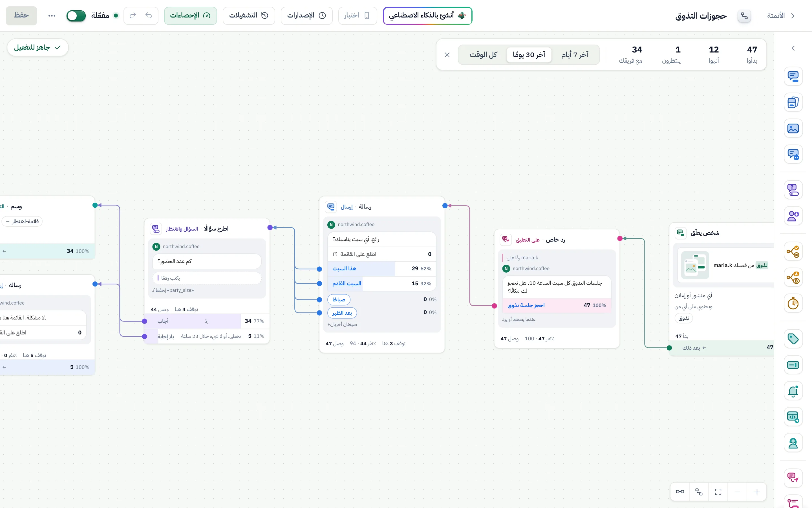This screenshot has width=812, height=508.
Task: Add the bell notification block
Action: (793, 391)
